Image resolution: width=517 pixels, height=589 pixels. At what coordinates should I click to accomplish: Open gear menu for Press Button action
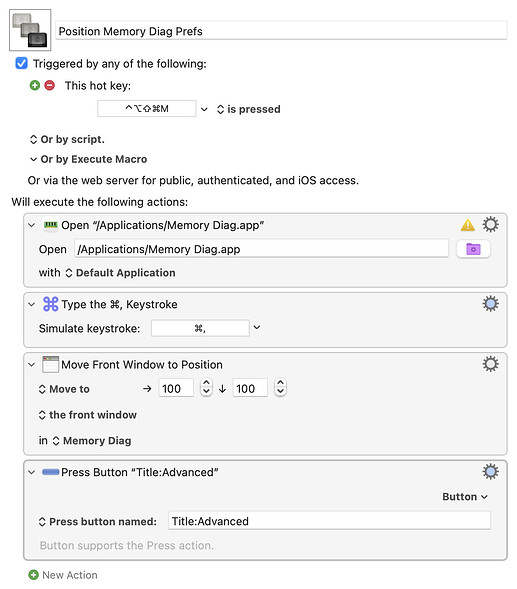point(490,471)
